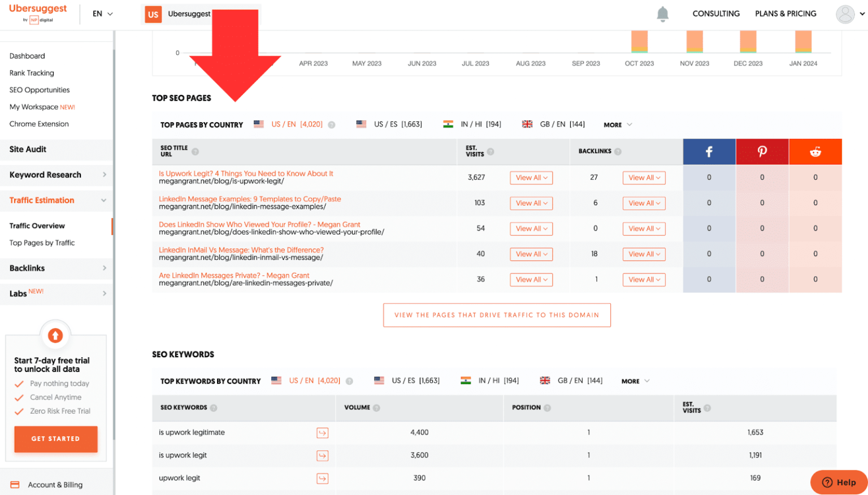
Task: Open the Help chat widget
Action: 840,482
